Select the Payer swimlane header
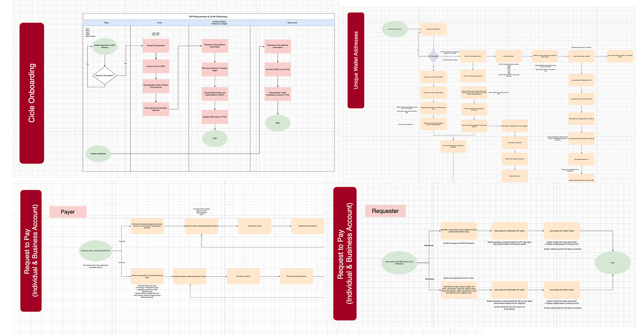Screen dimensions: 644x335 tap(107, 22)
